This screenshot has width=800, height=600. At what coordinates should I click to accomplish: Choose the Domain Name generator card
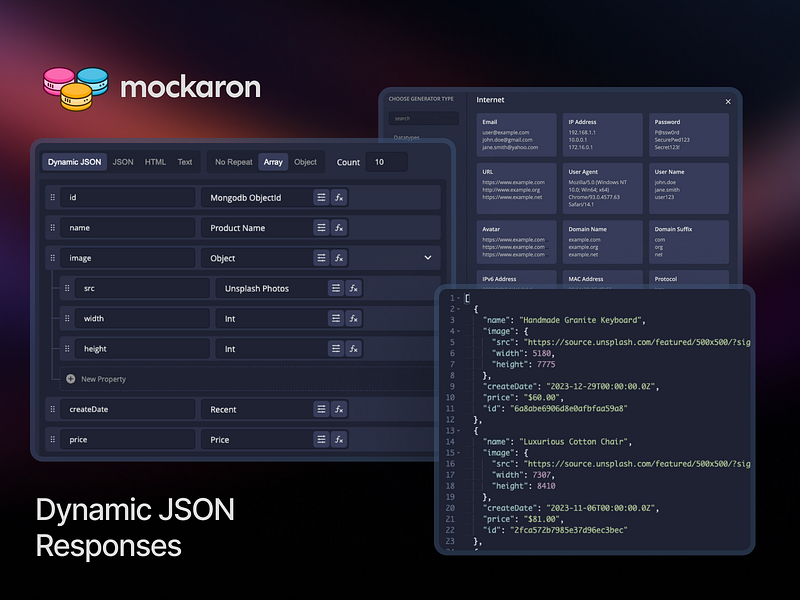pos(603,242)
